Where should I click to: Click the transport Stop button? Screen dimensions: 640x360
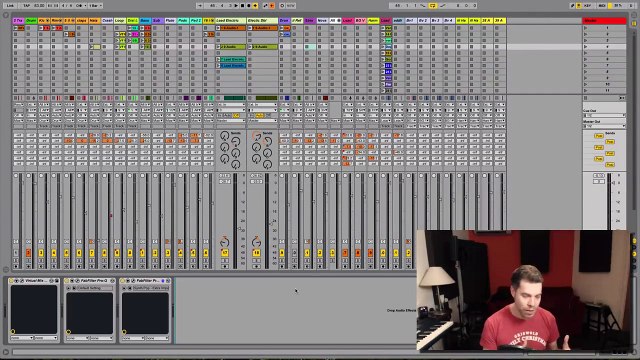tap(242, 6)
